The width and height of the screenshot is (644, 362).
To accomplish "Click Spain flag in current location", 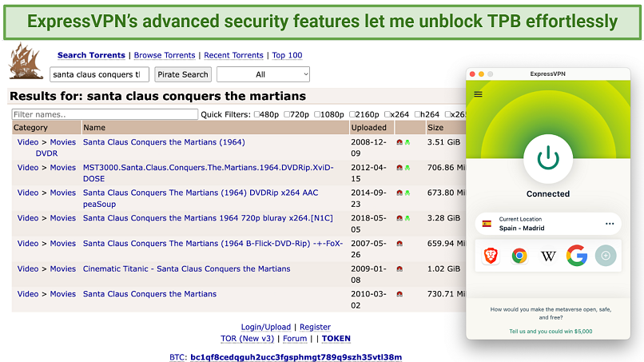I will coord(487,224).
